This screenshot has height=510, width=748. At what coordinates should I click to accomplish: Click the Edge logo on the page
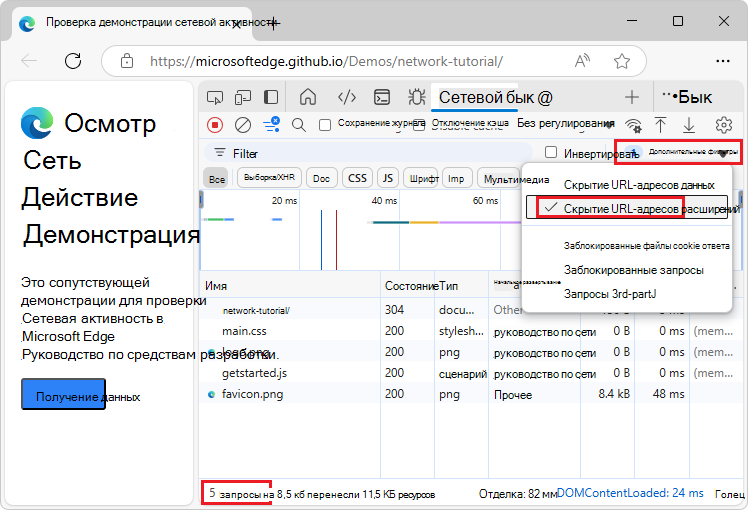[37, 123]
